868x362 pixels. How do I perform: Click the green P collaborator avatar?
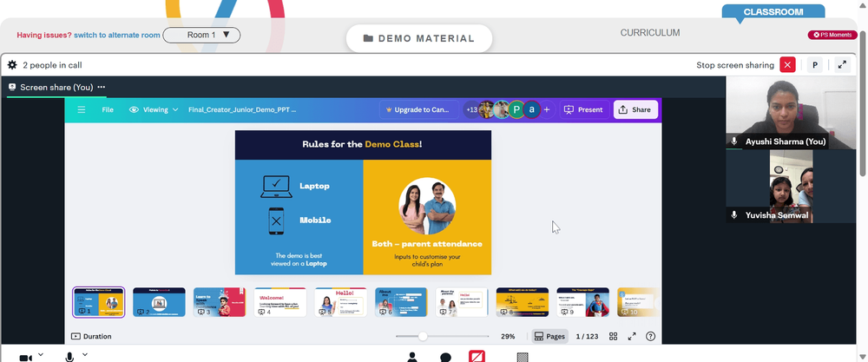[516, 109]
